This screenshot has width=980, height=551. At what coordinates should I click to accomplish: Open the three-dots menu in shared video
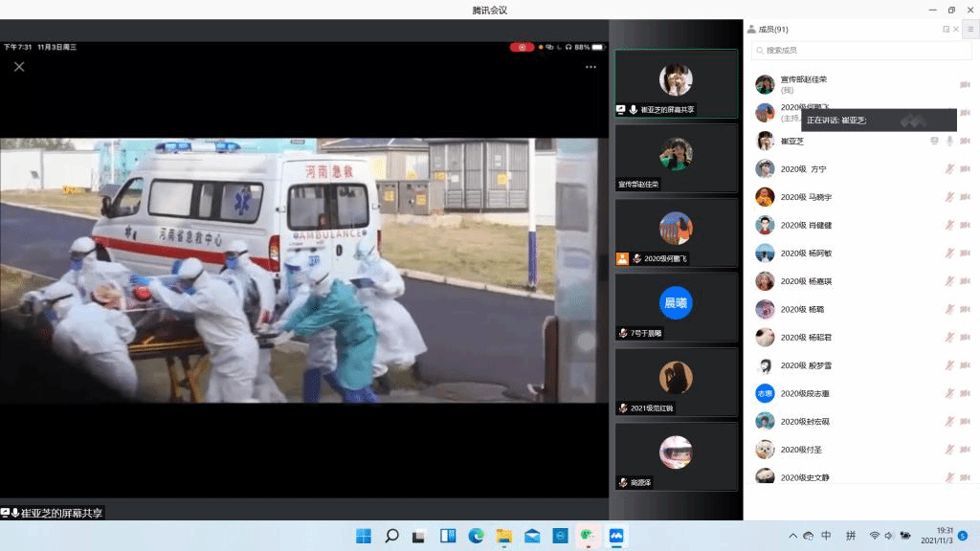[590, 67]
